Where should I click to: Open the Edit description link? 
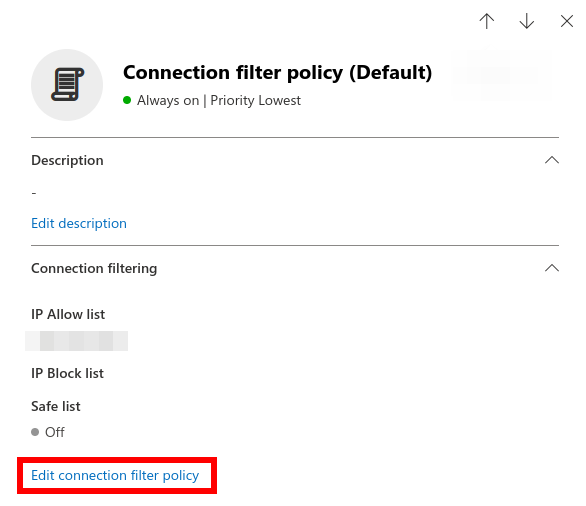79,223
